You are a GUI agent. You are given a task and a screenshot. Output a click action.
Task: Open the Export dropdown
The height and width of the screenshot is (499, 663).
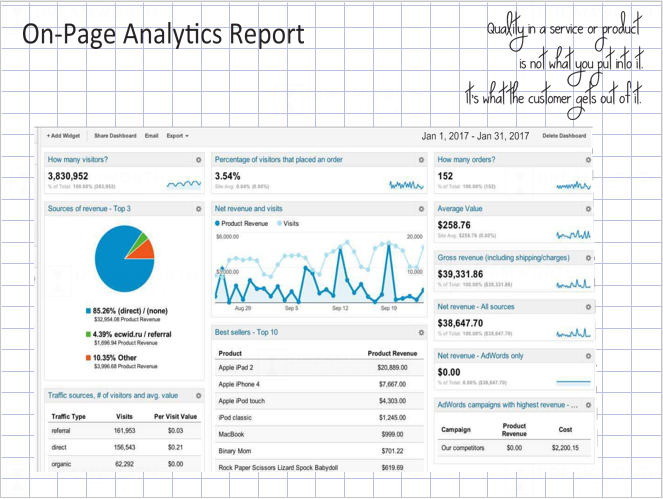[177, 136]
